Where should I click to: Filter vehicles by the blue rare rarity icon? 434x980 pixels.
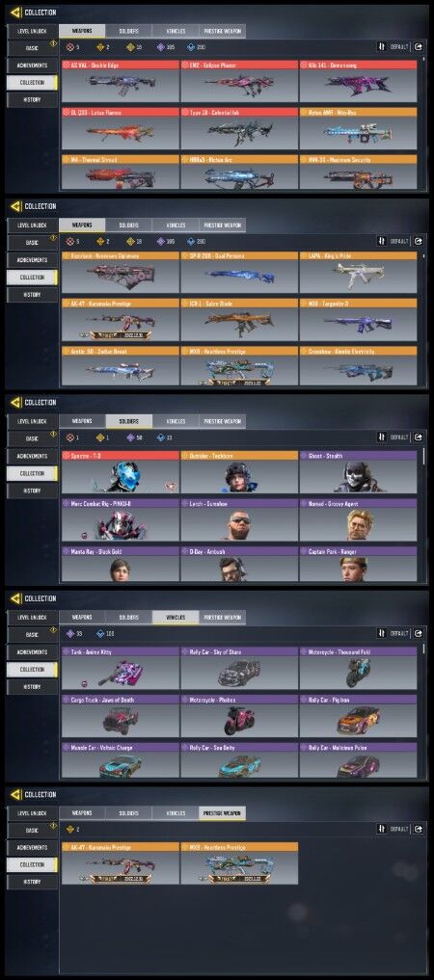100,634
